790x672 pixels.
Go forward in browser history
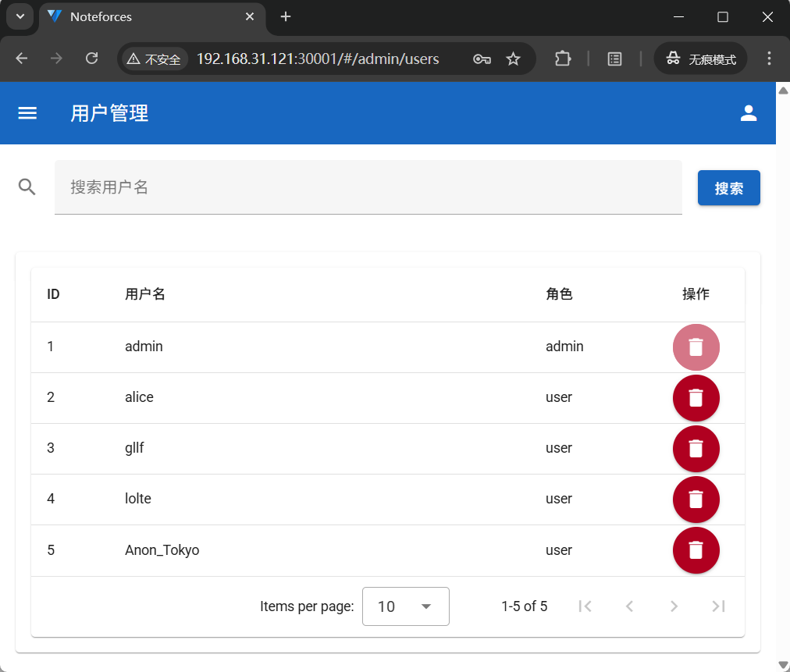(x=56, y=59)
